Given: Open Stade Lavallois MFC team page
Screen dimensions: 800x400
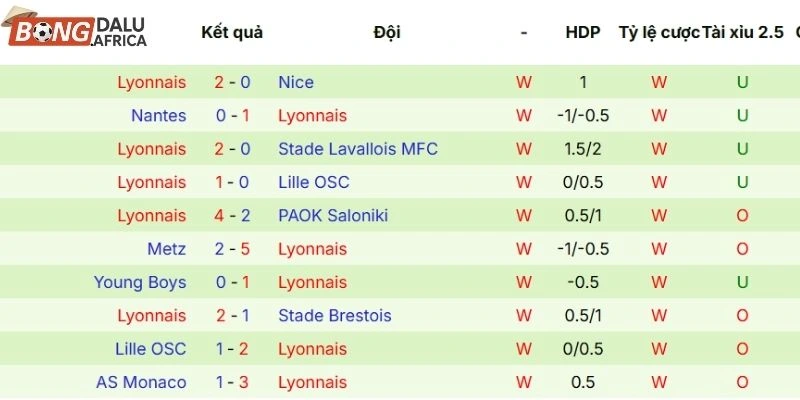Looking at the screenshot, I should point(358,149).
